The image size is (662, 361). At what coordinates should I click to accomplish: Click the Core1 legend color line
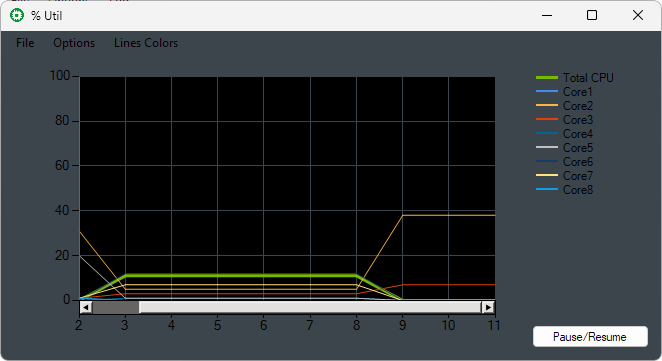point(547,91)
